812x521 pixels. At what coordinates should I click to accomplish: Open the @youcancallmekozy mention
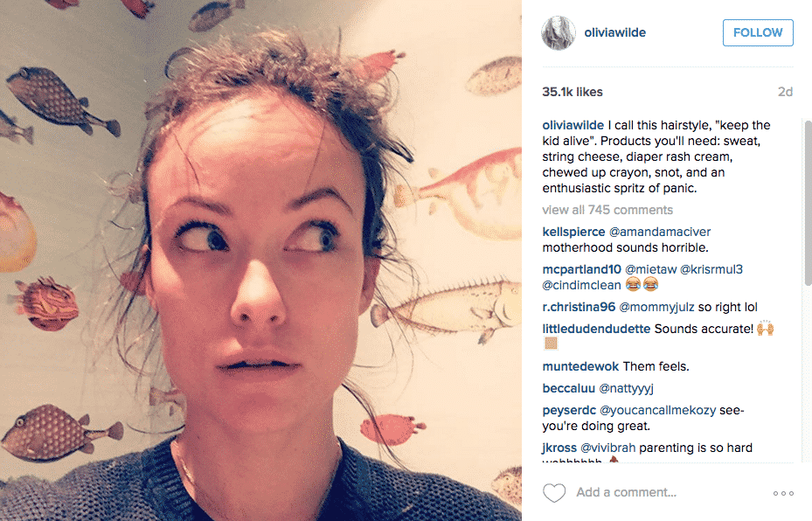click(x=657, y=410)
